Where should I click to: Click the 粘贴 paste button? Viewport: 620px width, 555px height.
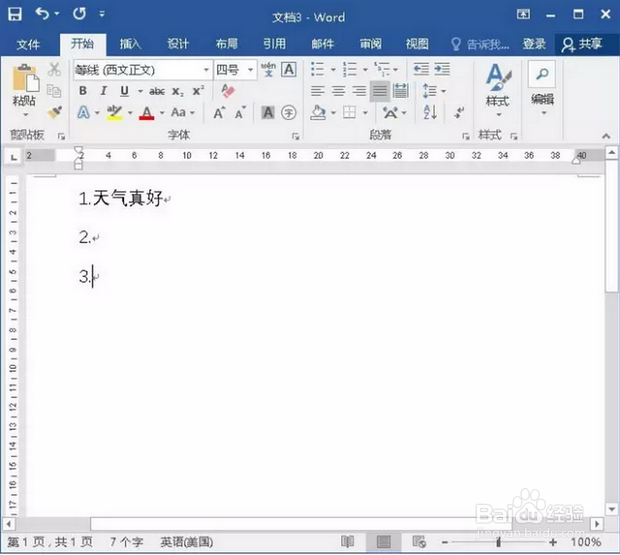(24, 91)
